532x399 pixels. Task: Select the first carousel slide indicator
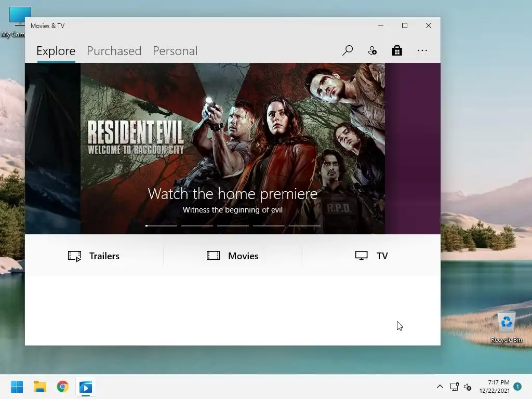click(x=161, y=225)
